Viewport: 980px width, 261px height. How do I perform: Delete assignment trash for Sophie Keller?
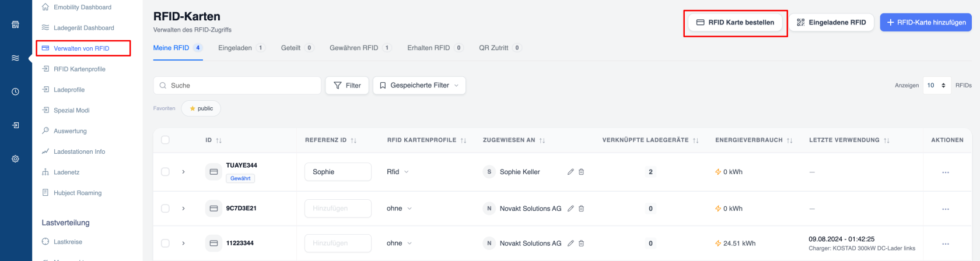581,172
